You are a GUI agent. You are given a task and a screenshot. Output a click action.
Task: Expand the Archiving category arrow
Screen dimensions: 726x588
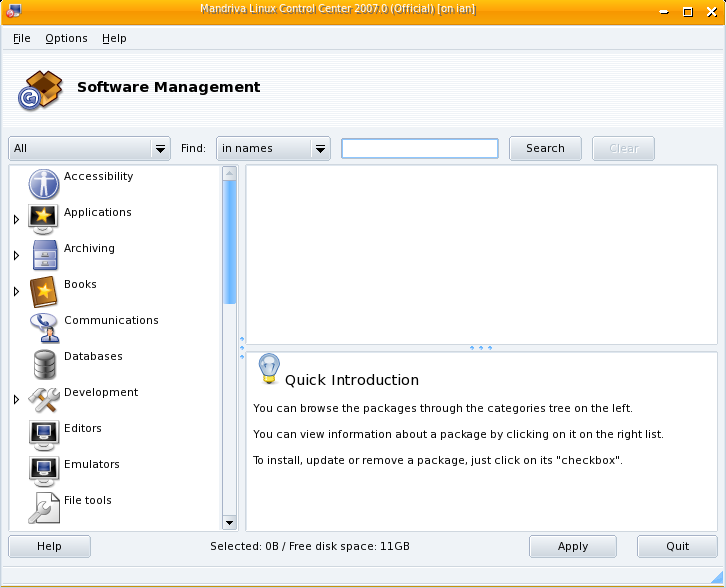pos(16,255)
